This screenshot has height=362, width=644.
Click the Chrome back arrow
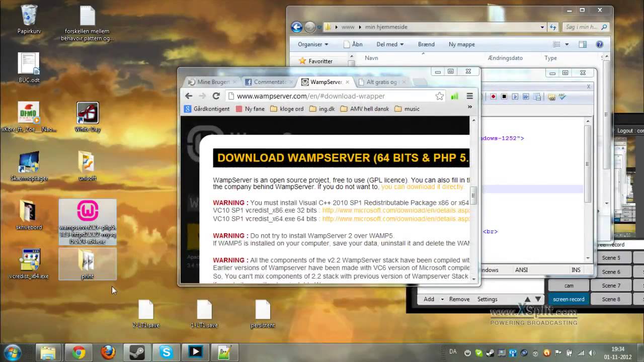[x=189, y=96]
